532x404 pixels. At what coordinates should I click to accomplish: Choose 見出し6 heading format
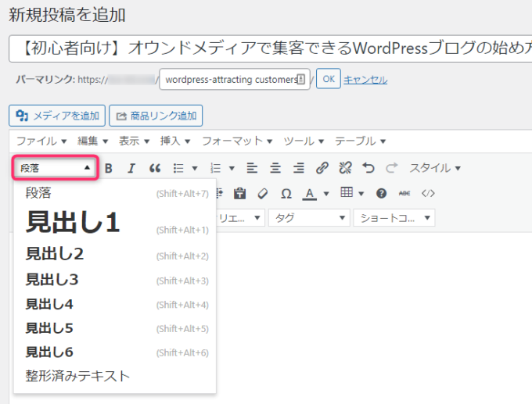point(115,352)
